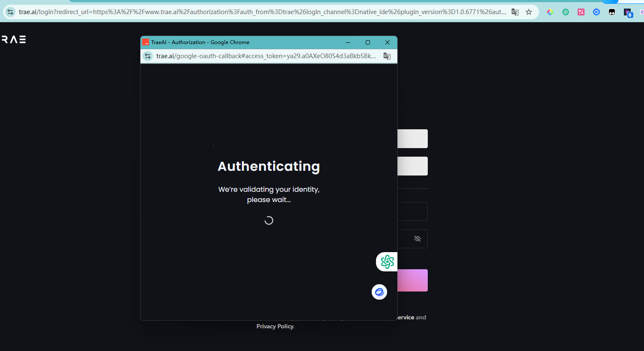Viewport: 644px width, 351px height.
Task: Bookmark this page with the star icon
Action: [x=529, y=12]
